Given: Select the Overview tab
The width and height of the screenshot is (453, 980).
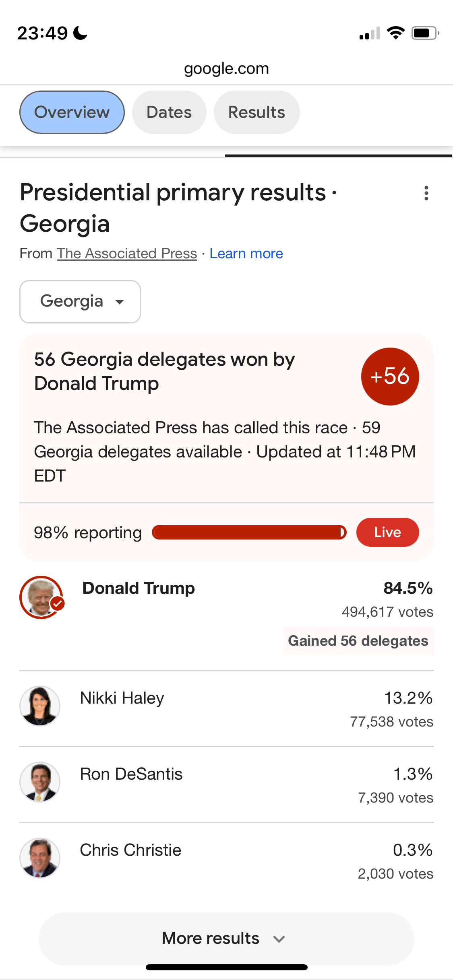Looking at the screenshot, I should (x=72, y=112).
